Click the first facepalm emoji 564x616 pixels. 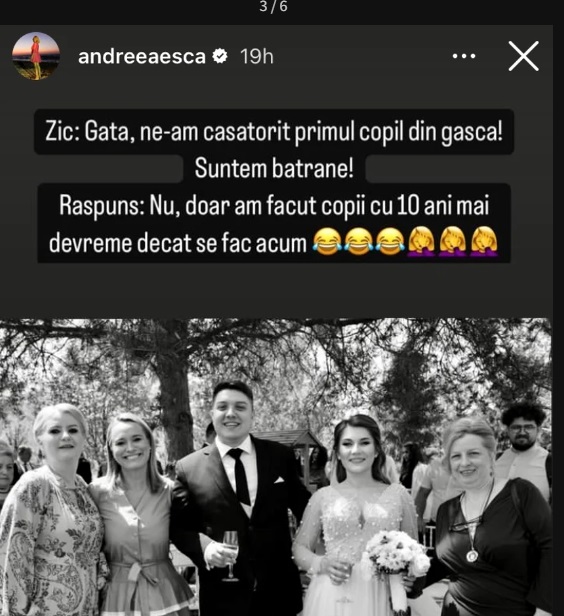(421, 241)
